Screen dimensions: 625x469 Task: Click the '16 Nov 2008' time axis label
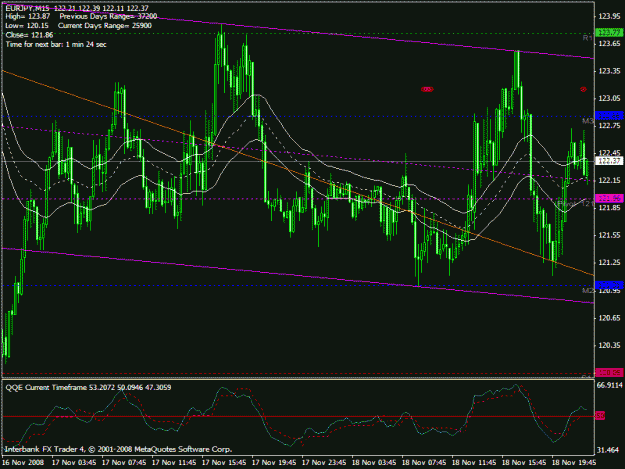point(23,463)
